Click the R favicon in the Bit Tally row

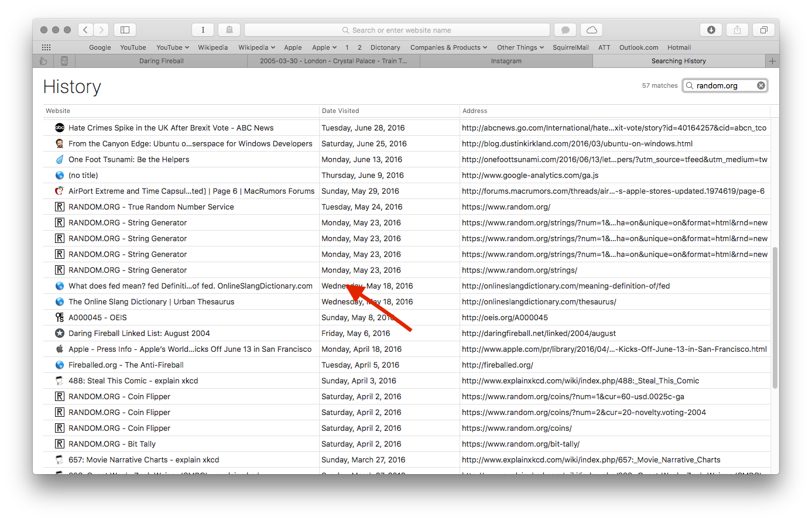point(60,444)
